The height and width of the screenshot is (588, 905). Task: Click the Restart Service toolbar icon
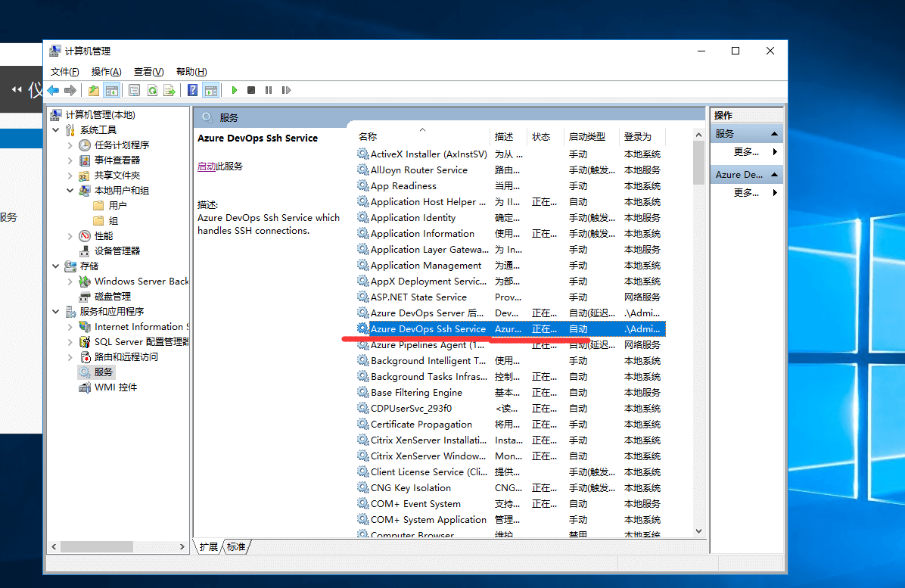coord(286,90)
